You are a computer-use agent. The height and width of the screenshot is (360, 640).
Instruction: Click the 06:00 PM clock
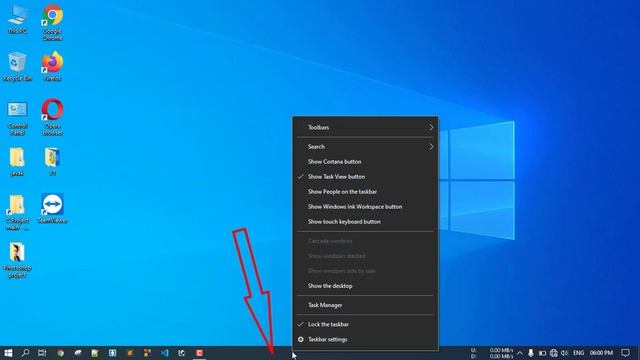[601, 353]
